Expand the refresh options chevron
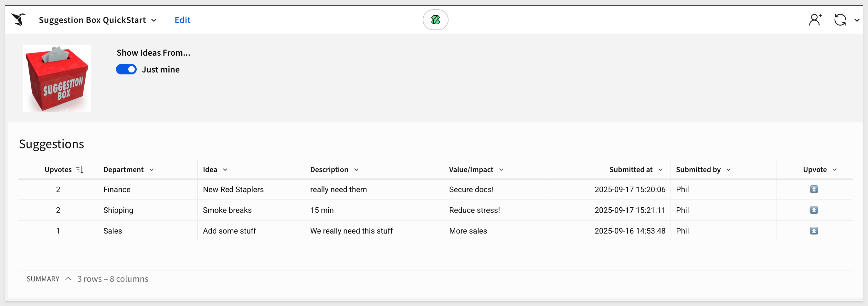Viewport: 868px width, 306px height. point(857,20)
